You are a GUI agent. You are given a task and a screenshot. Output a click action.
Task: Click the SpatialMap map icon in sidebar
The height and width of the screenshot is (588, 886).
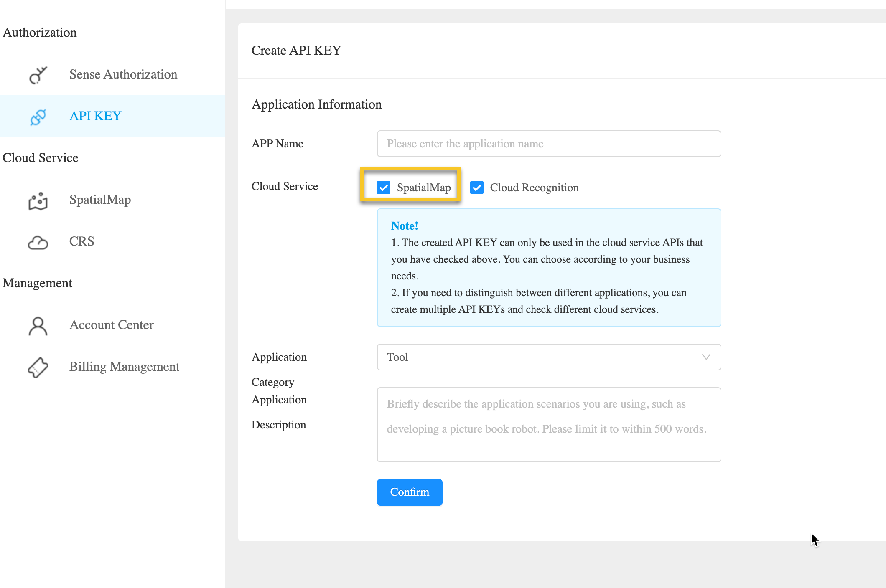click(x=38, y=200)
